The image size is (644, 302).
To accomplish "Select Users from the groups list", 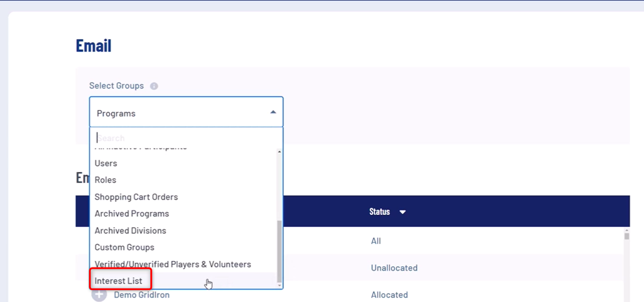I will [106, 163].
